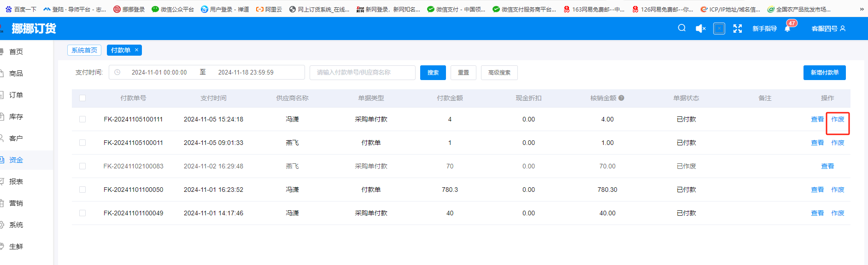The image size is (868, 265).
Task: Open notifications bell with 47 badge
Action: click(x=787, y=29)
